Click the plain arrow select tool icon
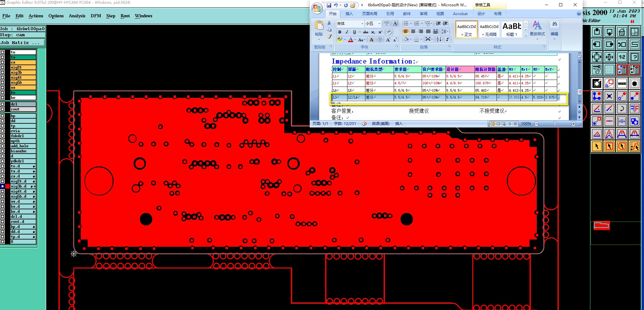 click(597, 146)
